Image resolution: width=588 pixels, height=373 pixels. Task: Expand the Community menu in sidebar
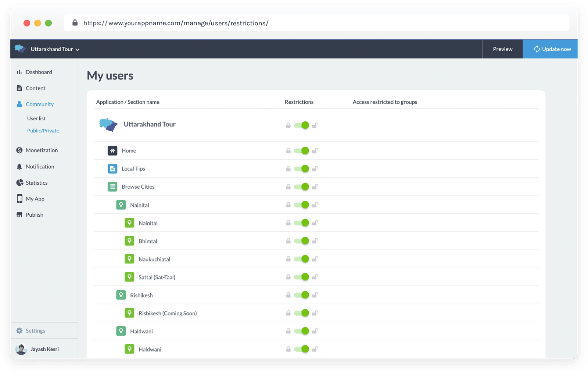pos(40,104)
